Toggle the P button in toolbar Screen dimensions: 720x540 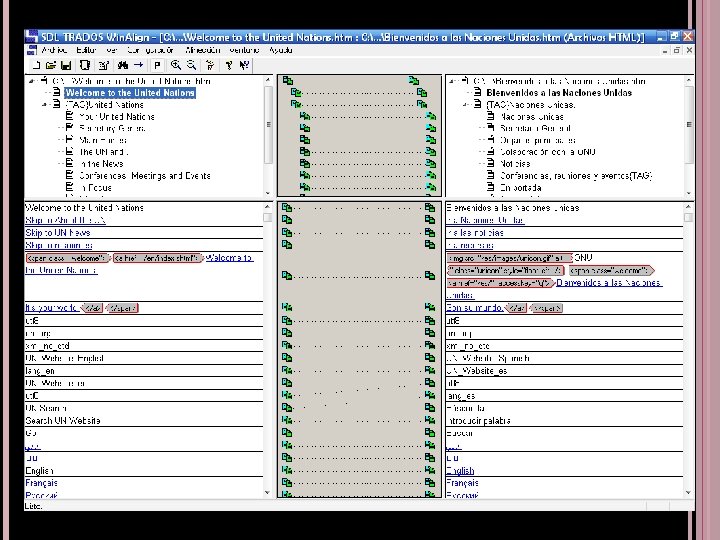coord(157,65)
